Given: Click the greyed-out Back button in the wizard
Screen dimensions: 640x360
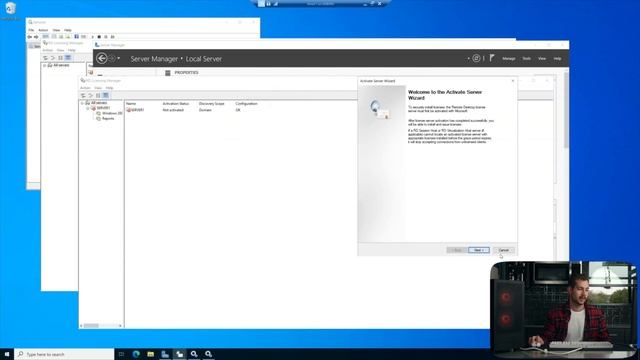Looking at the screenshot, I should tap(457, 250).
